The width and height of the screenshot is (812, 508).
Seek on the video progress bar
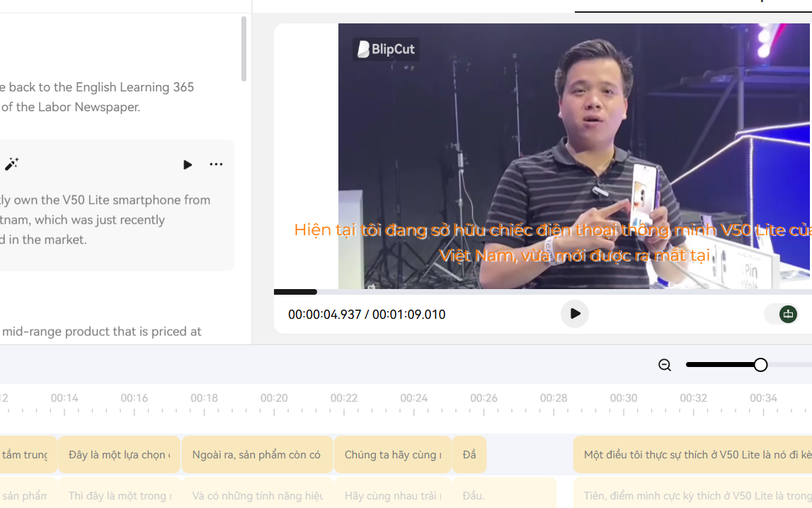(x=543, y=292)
